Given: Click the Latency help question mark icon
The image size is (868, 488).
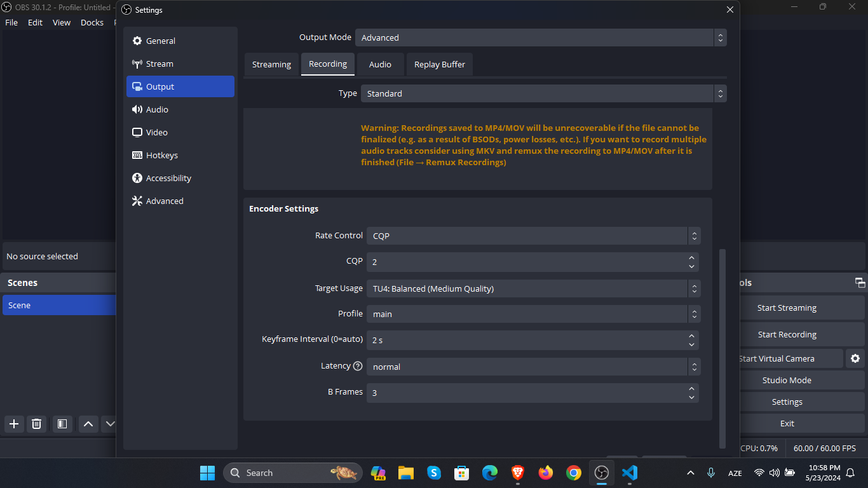Looking at the screenshot, I should [358, 366].
